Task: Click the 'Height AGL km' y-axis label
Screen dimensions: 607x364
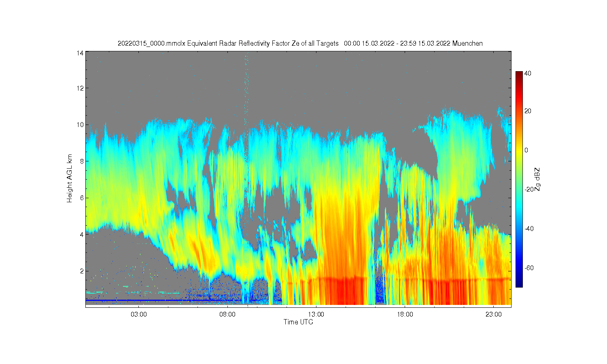Action: pyautogui.click(x=70, y=178)
